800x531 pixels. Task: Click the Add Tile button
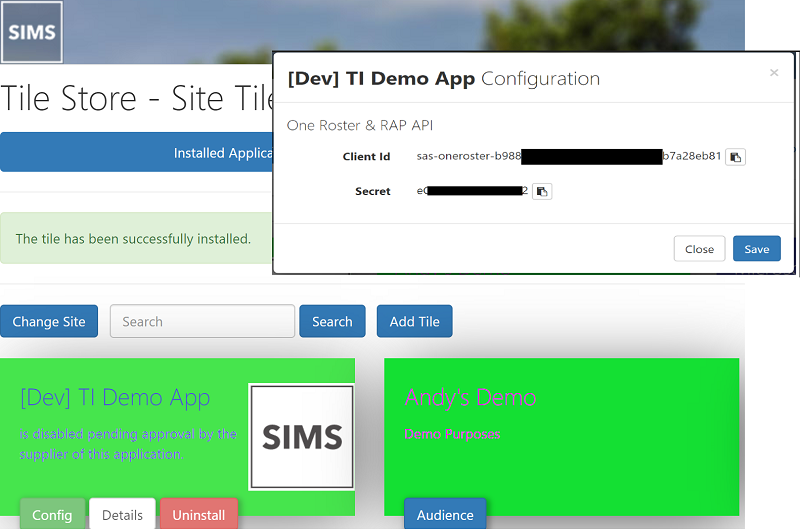click(x=414, y=321)
